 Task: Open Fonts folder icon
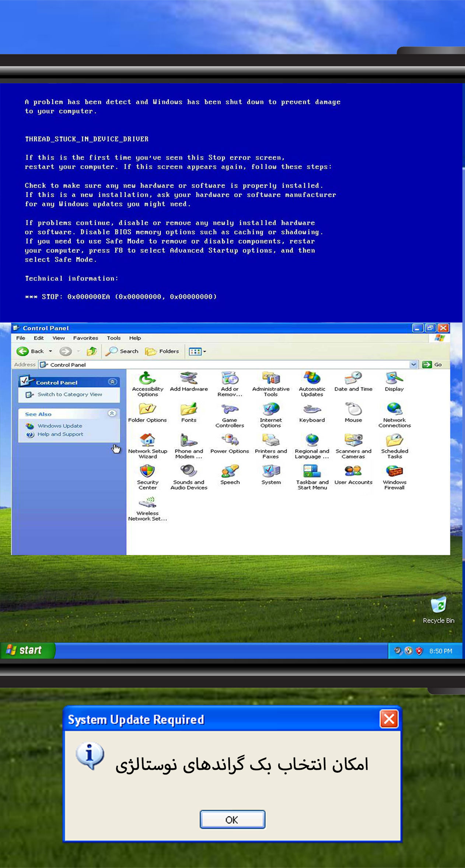[x=189, y=412]
